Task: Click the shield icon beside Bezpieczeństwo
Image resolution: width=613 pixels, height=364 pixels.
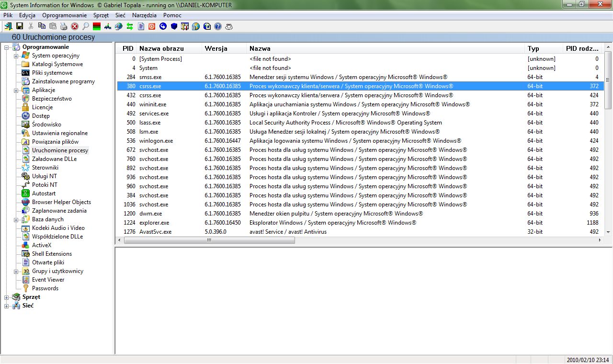Action: pos(25,99)
